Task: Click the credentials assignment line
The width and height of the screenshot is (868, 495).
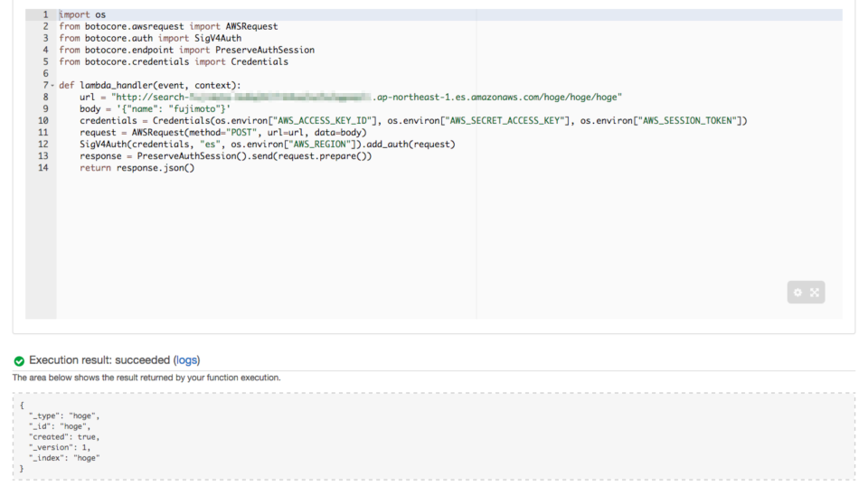Action: pyautogui.click(x=362, y=120)
